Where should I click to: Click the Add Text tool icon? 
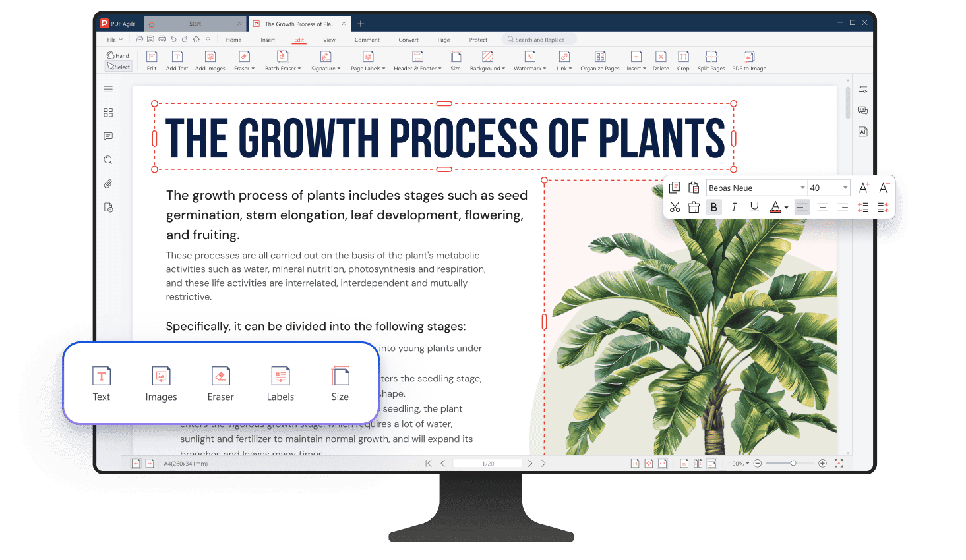pos(177,57)
